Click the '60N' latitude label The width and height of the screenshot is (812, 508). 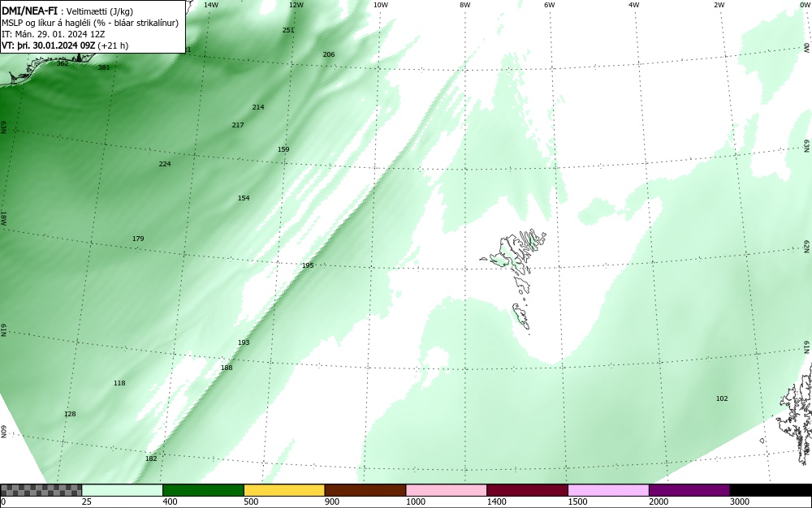3,432
